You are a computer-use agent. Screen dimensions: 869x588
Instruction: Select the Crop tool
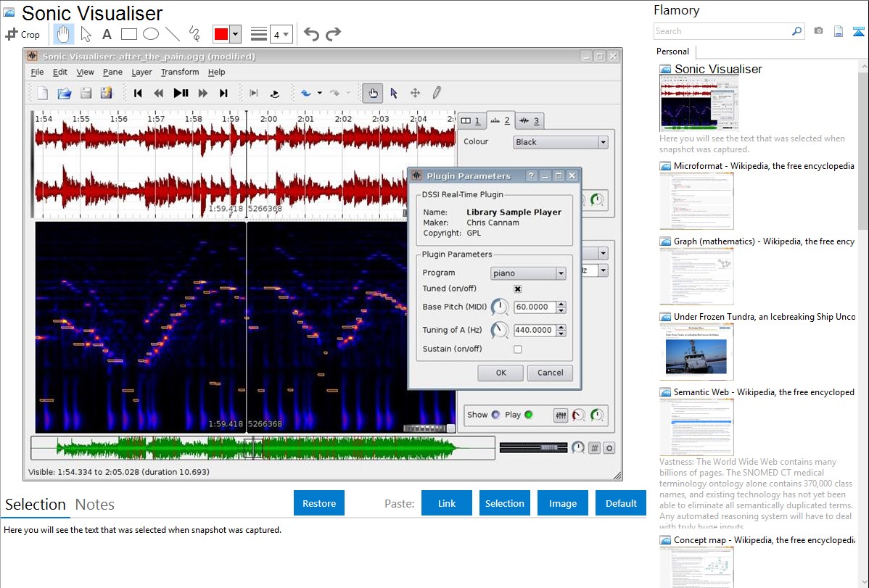[x=22, y=34]
